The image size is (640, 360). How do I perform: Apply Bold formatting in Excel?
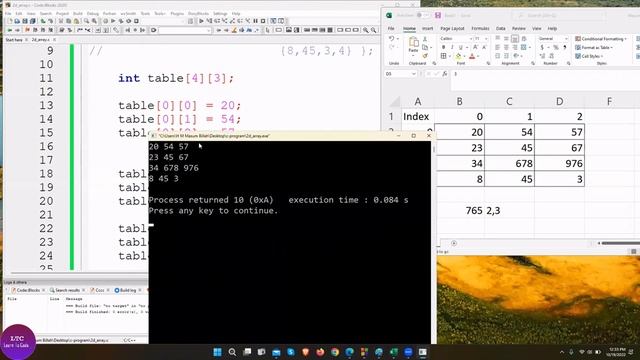[444, 47]
